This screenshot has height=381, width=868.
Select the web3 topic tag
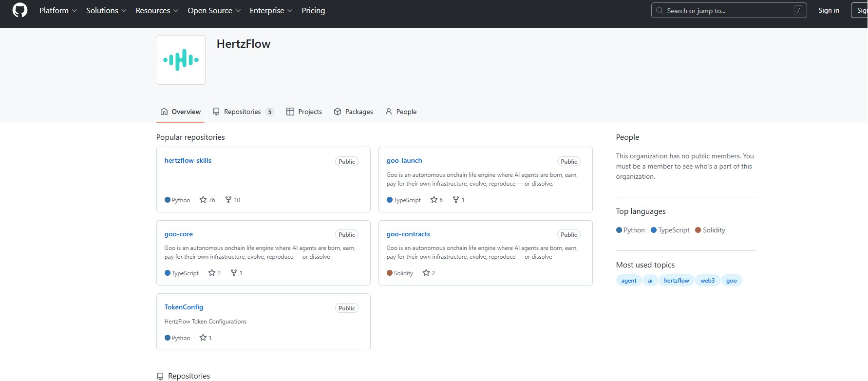tap(708, 280)
